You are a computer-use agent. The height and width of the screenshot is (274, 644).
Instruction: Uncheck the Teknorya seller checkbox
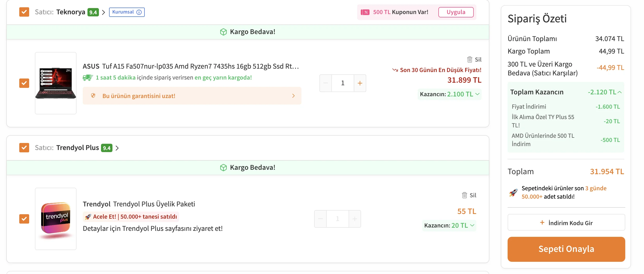click(x=24, y=12)
